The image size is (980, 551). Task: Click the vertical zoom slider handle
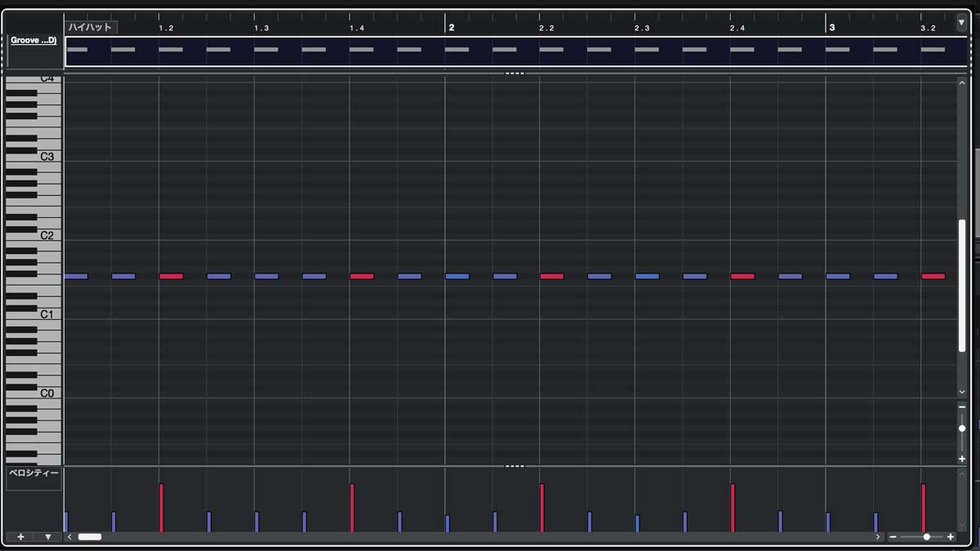(962, 428)
